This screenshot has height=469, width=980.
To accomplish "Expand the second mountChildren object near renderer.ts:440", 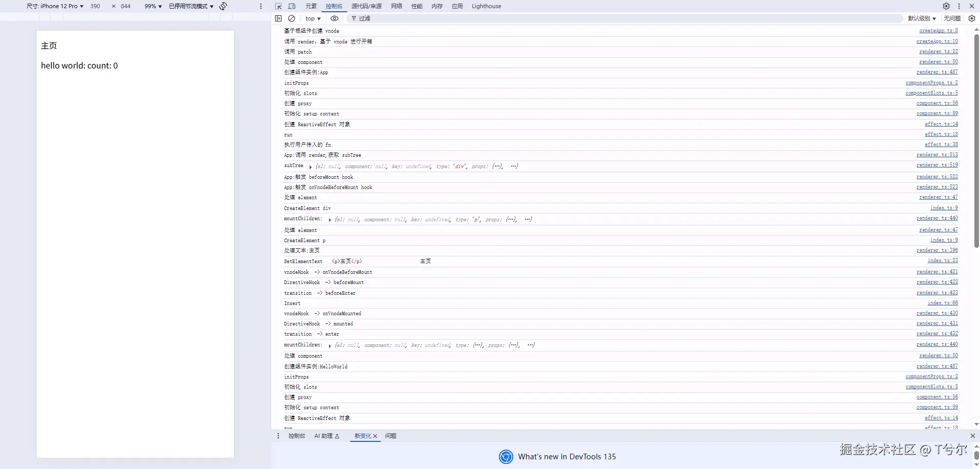I will click(x=329, y=345).
